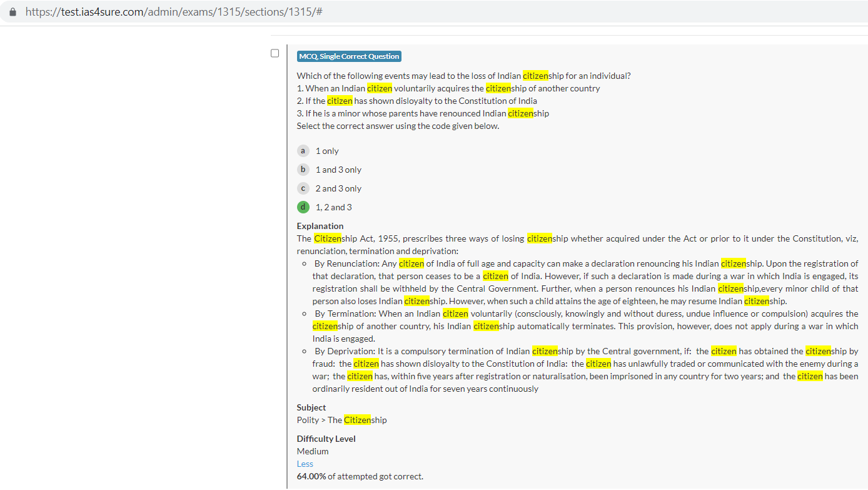The width and height of the screenshot is (868, 490).
Task: Collapse details with the Less link
Action: [x=305, y=464]
